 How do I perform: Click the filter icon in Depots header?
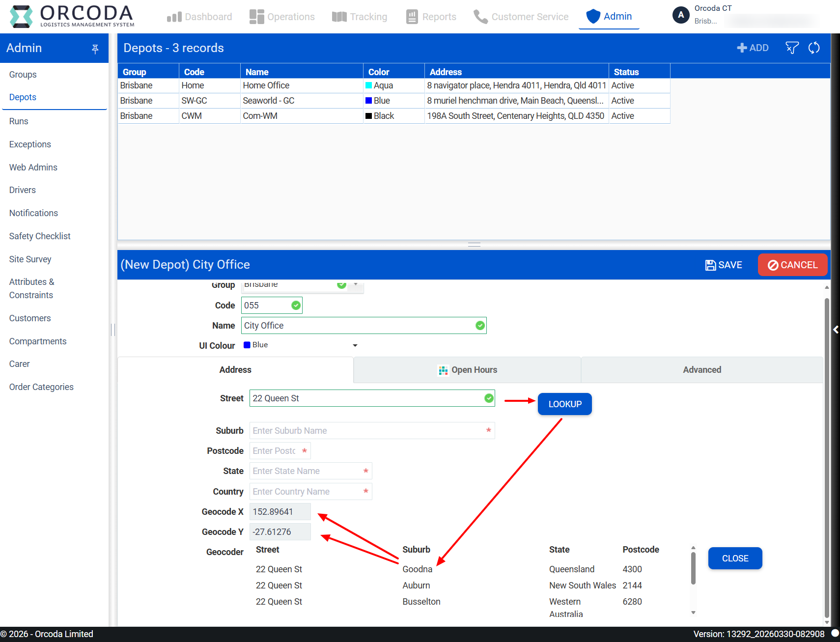792,48
